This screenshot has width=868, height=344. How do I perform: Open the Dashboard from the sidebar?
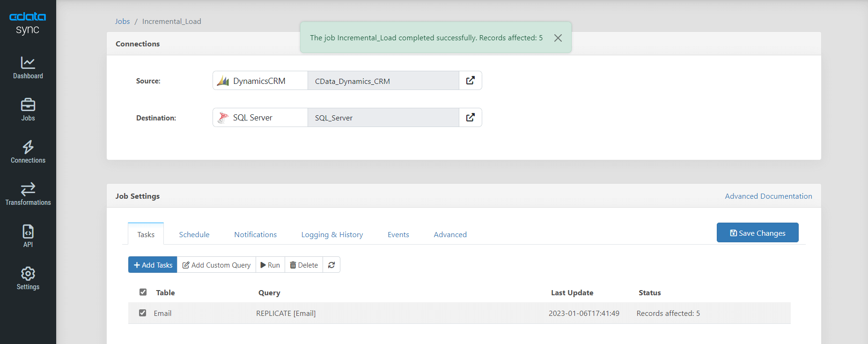tap(28, 68)
